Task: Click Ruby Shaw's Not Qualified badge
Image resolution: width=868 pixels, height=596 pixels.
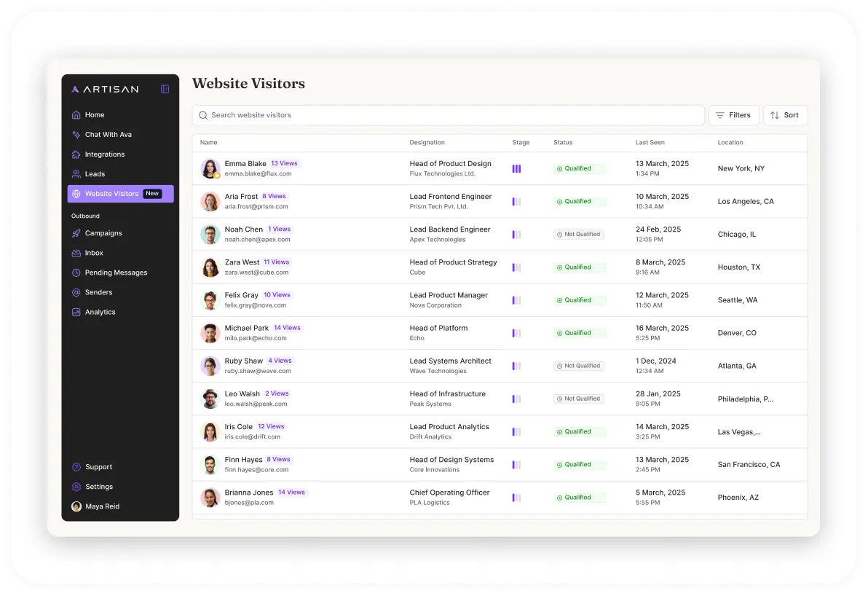Action: (x=579, y=366)
